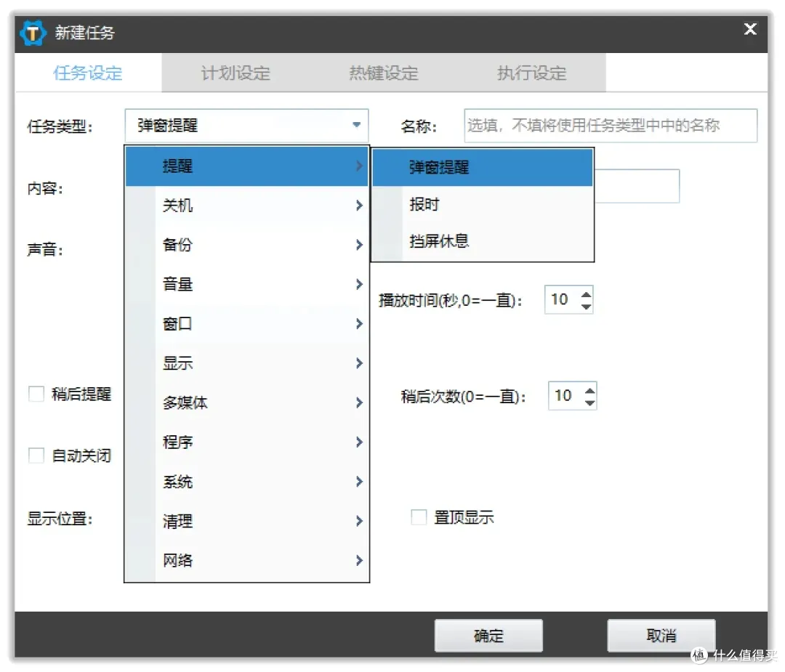Switch to the 计划设定 tab
Screen dimensions: 785x672
(x=235, y=72)
